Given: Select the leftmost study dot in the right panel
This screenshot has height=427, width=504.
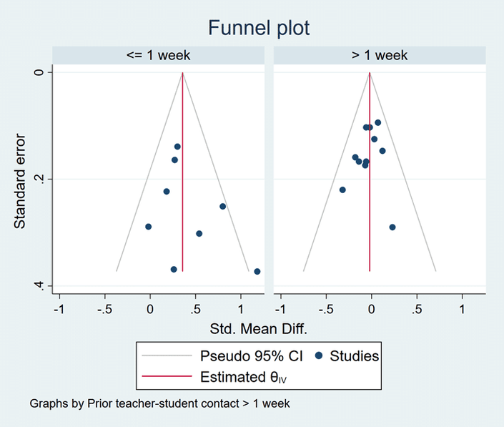Looking at the screenshot, I should pos(342,190).
